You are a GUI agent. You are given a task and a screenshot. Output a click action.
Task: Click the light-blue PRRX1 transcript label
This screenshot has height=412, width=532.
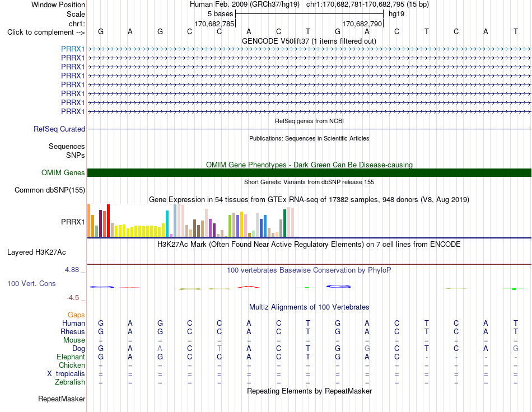coord(73,49)
